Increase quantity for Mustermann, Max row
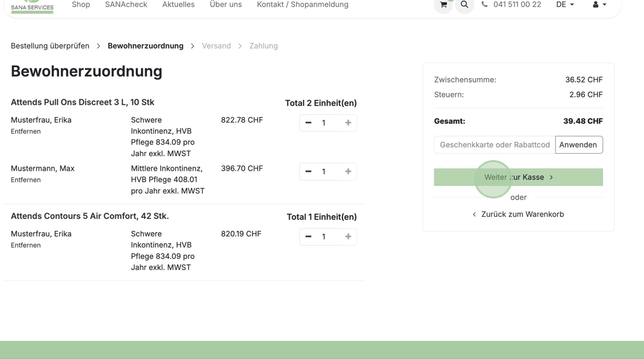 pos(348,171)
